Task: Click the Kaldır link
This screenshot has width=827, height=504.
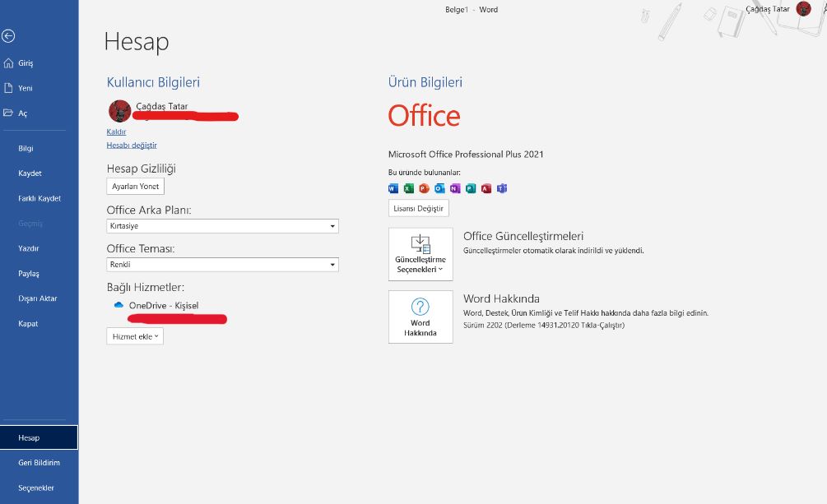Action: click(x=116, y=132)
